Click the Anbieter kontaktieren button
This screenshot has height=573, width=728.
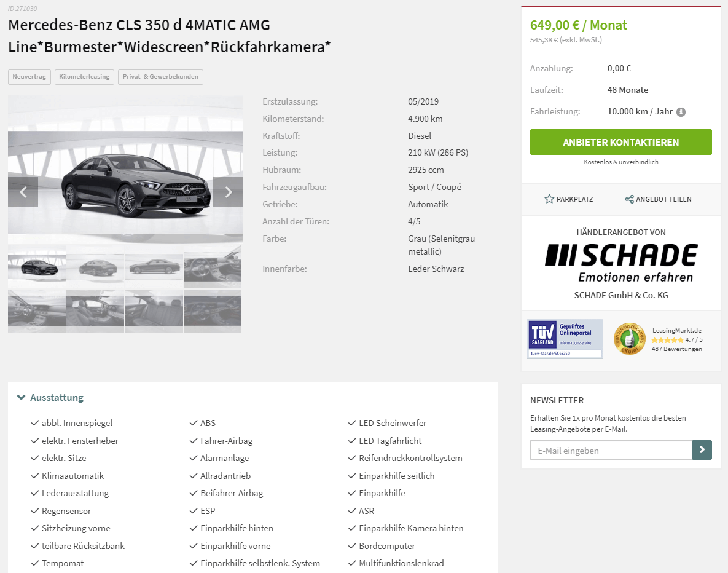(620, 142)
